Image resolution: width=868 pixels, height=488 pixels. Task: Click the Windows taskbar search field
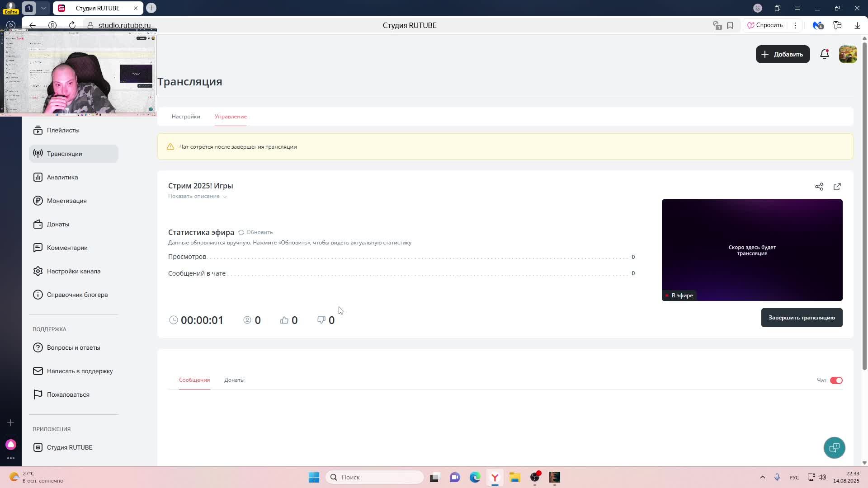[374, 477]
